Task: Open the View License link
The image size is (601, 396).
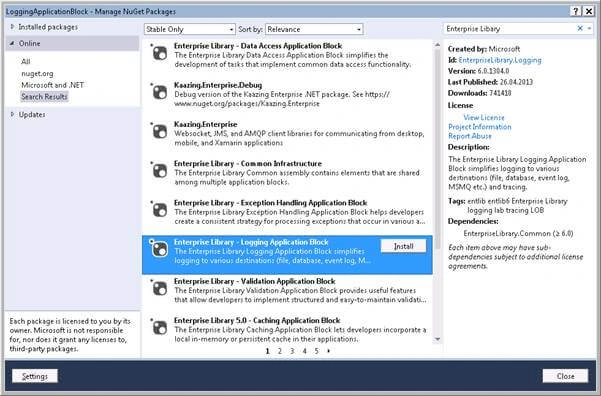Action: (x=484, y=117)
